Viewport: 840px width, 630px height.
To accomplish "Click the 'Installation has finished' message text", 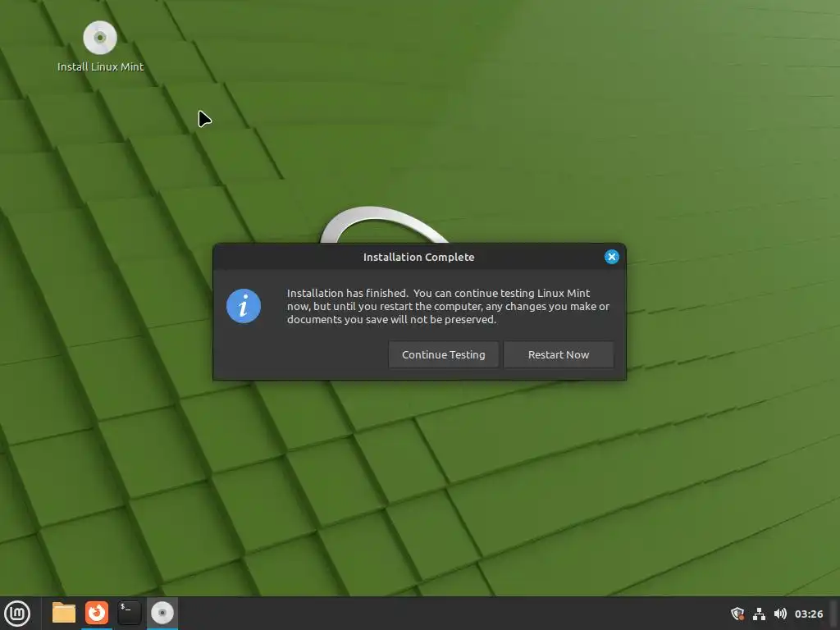I will 448,307.
